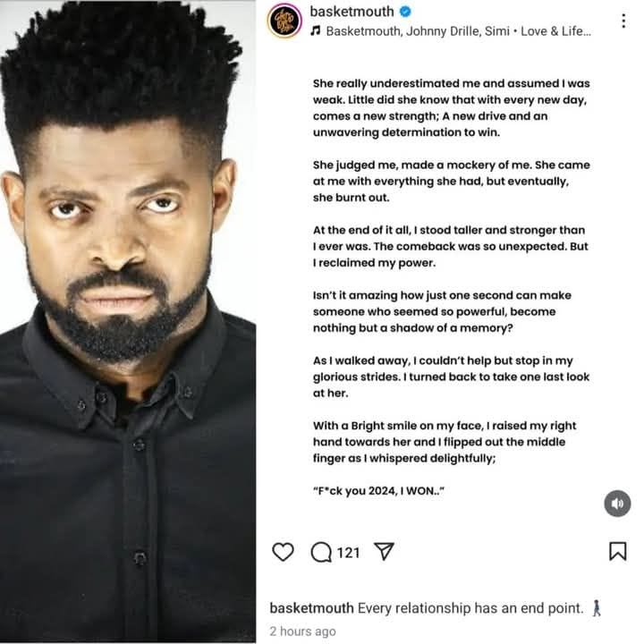Screen dimensions: 644x644
Task: Tap the blue verified badge beside basketmouth
Action: (405, 12)
